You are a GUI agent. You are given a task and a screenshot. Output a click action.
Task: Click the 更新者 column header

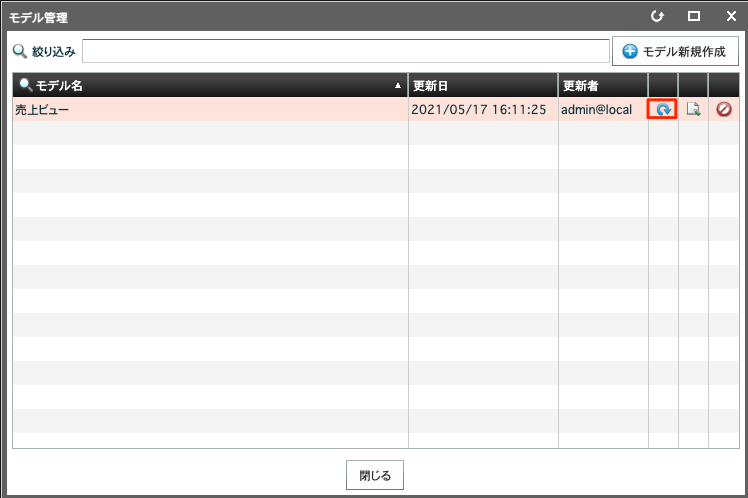pos(603,85)
